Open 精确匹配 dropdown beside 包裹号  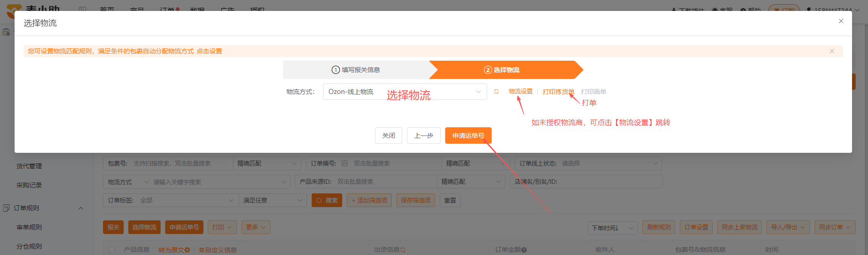pyautogui.click(x=267, y=163)
